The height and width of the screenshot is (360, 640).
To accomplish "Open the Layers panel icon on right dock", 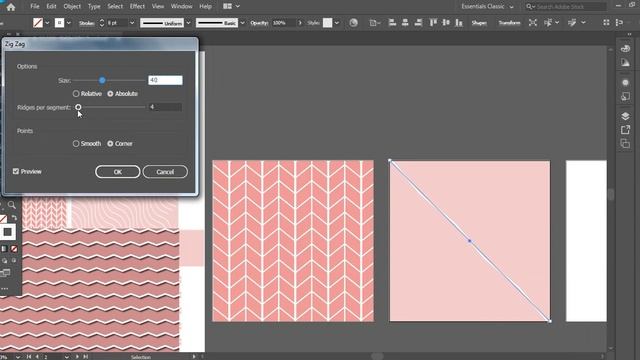I will 625,116.
